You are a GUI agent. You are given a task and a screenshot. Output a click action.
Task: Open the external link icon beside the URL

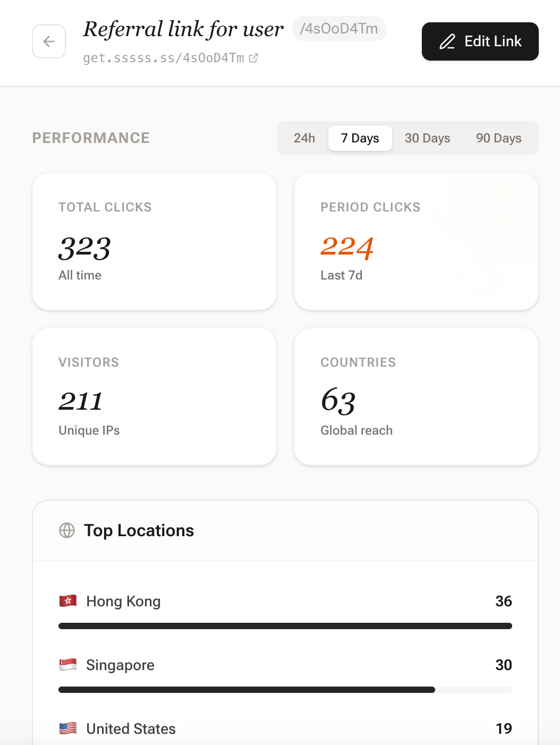(x=253, y=58)
